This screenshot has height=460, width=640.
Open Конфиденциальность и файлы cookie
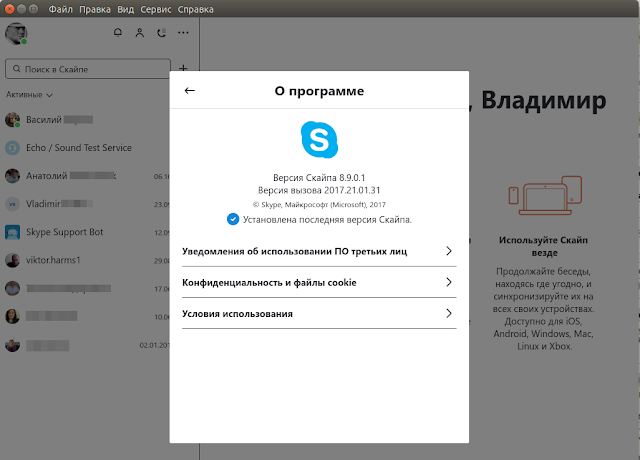[319, 282]
